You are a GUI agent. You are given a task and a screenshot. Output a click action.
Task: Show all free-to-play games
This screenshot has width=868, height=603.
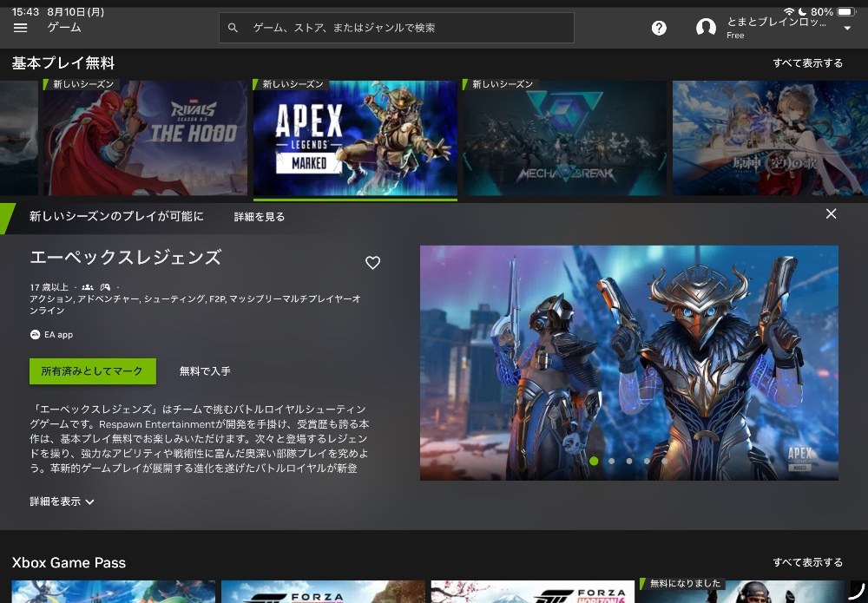pos(807,63)
